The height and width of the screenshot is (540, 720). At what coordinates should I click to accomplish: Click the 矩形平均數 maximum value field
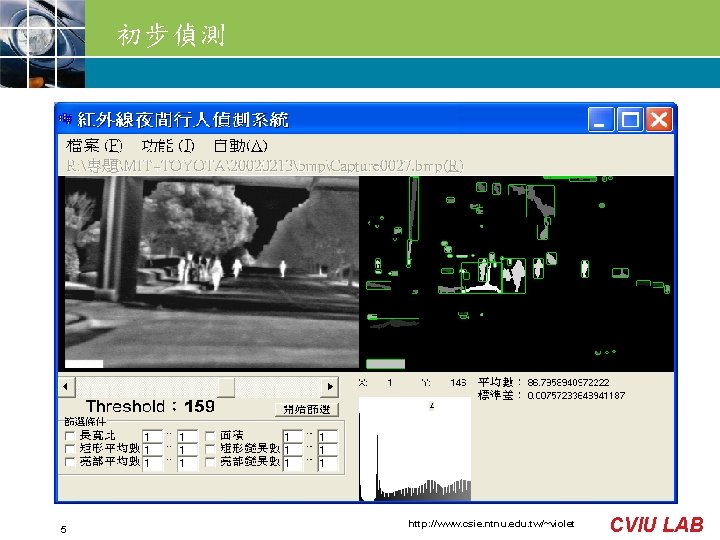coord(187,450)
